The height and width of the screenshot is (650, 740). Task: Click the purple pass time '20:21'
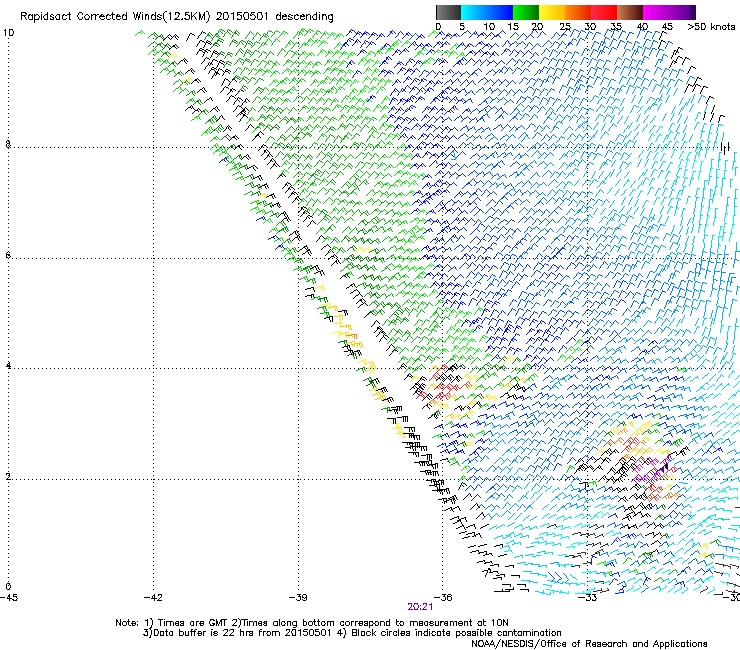(420, 607)
